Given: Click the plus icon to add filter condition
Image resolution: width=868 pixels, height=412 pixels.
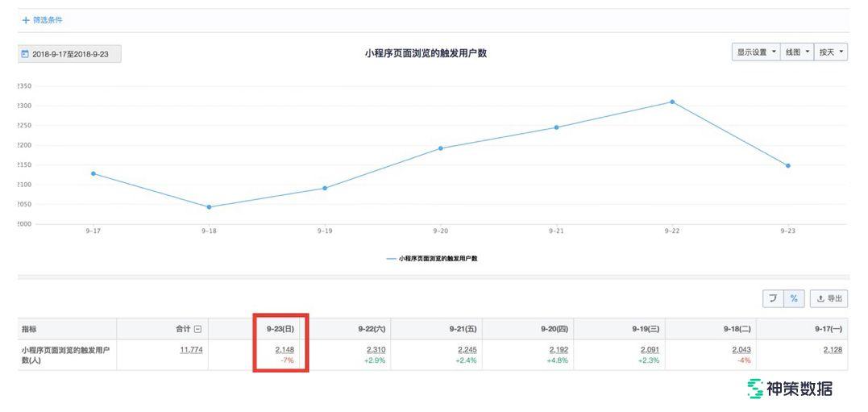Looking at the screenshot, I should pos(26,20).
